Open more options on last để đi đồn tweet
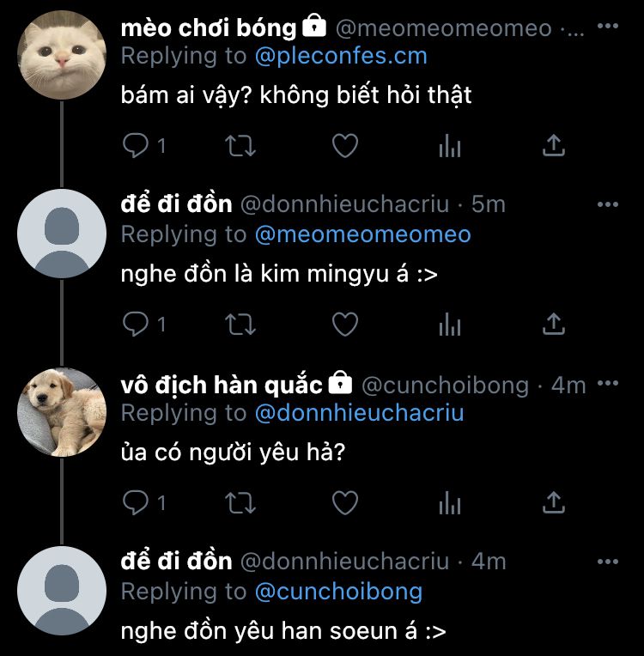 608,562
